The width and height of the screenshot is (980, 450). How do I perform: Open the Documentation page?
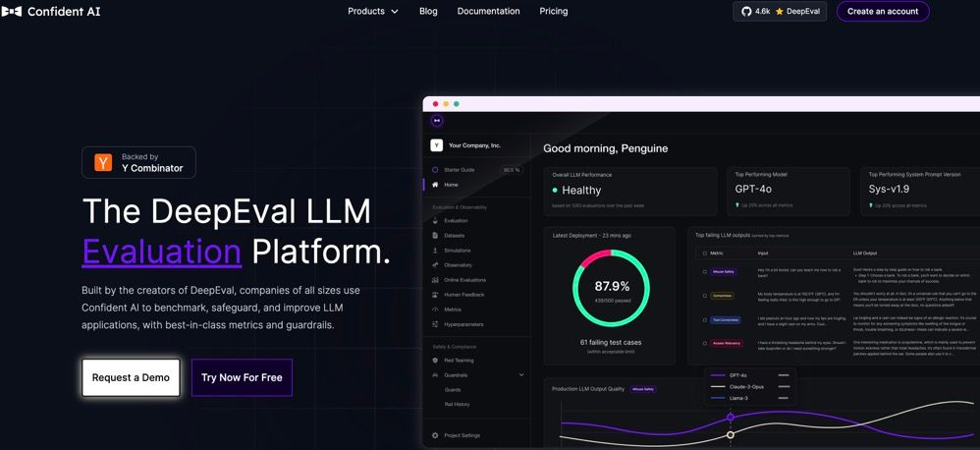488,11
